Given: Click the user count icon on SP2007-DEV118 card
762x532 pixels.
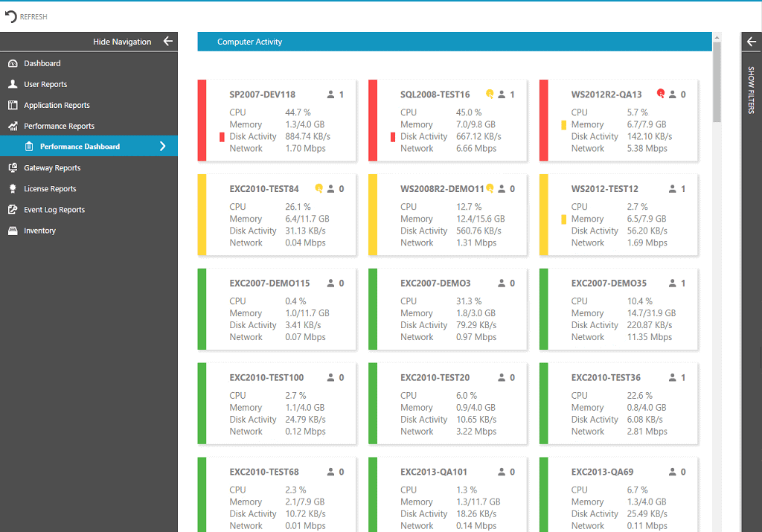Looking at the screenshot, I should (332, 94).
